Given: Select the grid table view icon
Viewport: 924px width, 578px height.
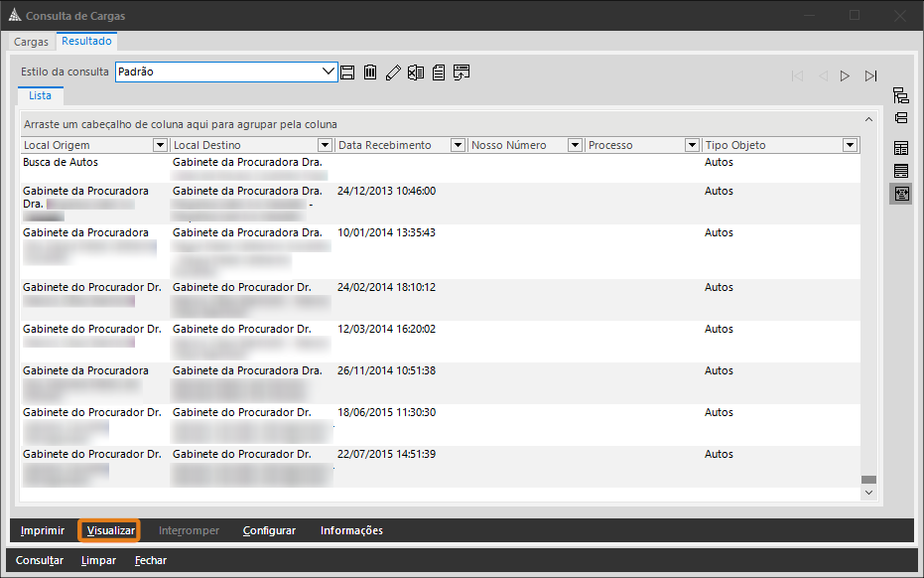Looking at the screenshot, I should [x=900, y=148].
